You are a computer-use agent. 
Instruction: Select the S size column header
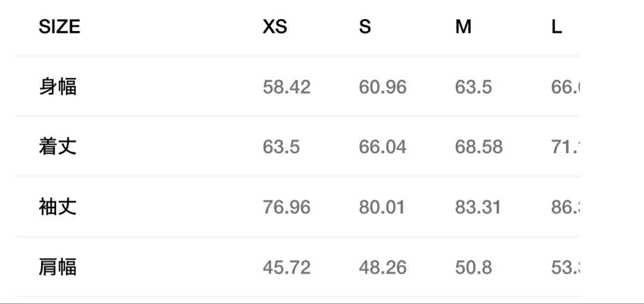point(365,27)
